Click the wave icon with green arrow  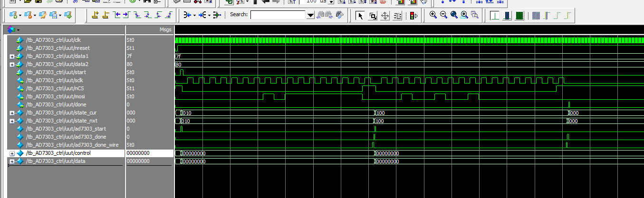tap(68, 15)
